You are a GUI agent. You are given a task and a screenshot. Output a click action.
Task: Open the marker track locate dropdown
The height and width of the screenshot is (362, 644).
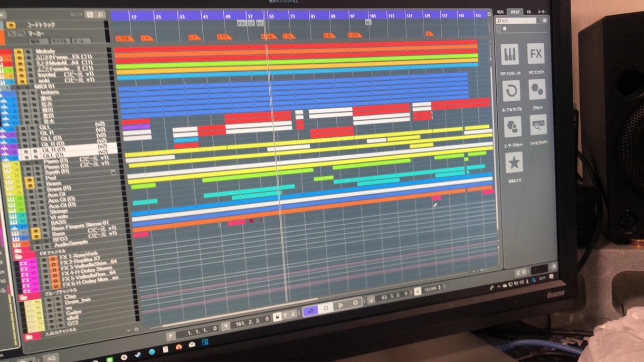click(x=39, y=41)
